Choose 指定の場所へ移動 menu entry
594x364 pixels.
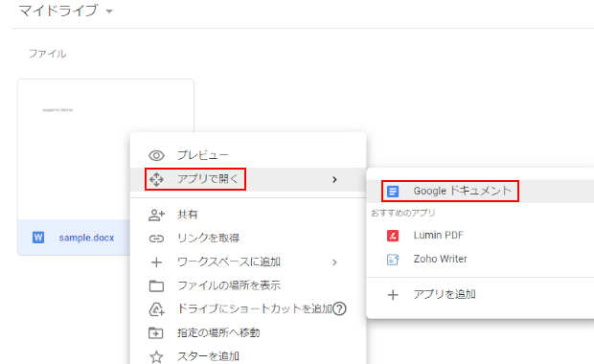pyautogui.click(x=248, y=333)
